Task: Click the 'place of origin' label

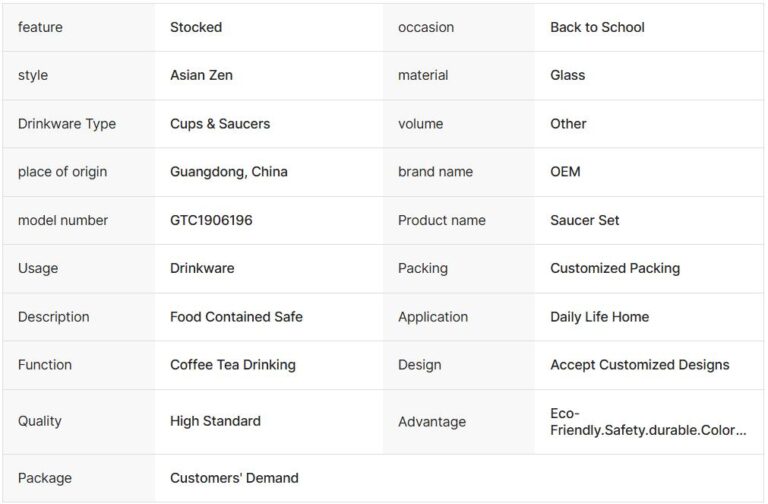Action: [x=62, y=172]
